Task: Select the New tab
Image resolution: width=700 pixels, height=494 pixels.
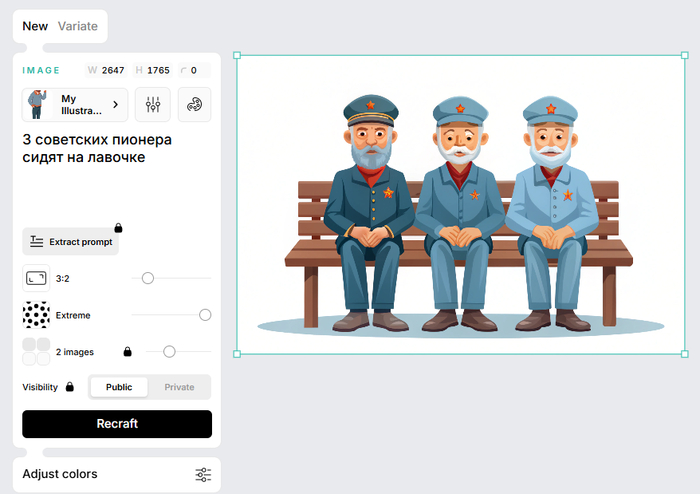Action: point(35,26)
